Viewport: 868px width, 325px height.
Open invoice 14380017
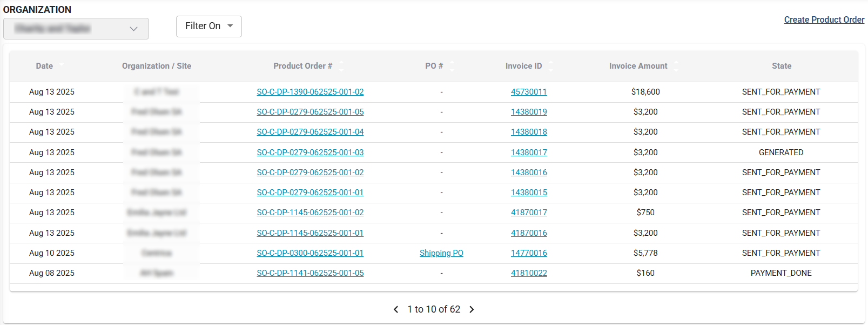click(x=529, y=152)
